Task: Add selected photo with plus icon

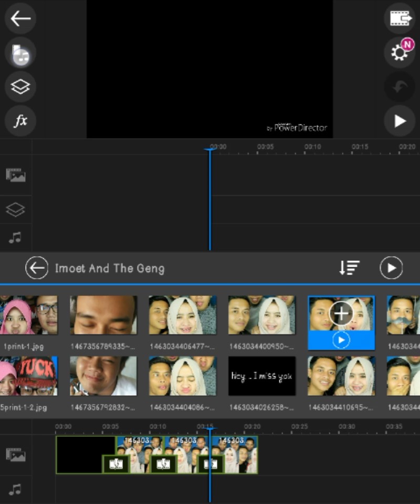Action: 341,313
